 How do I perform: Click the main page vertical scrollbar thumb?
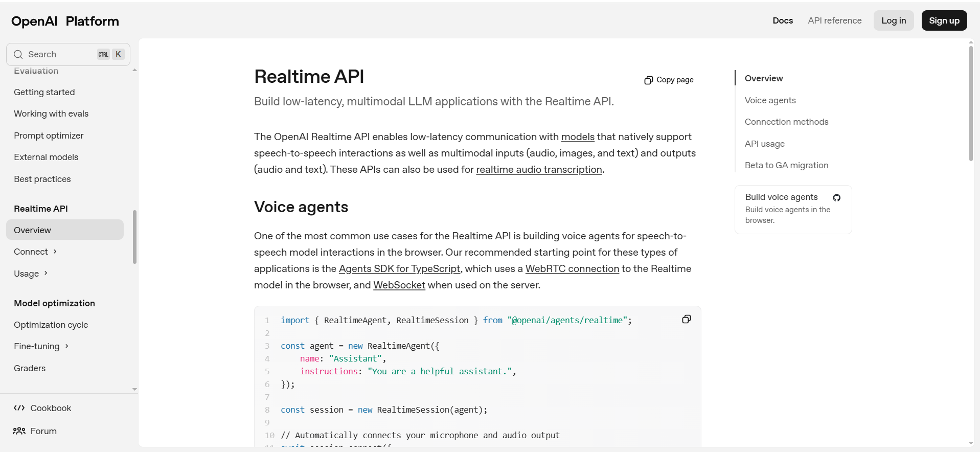coord(971,104)
